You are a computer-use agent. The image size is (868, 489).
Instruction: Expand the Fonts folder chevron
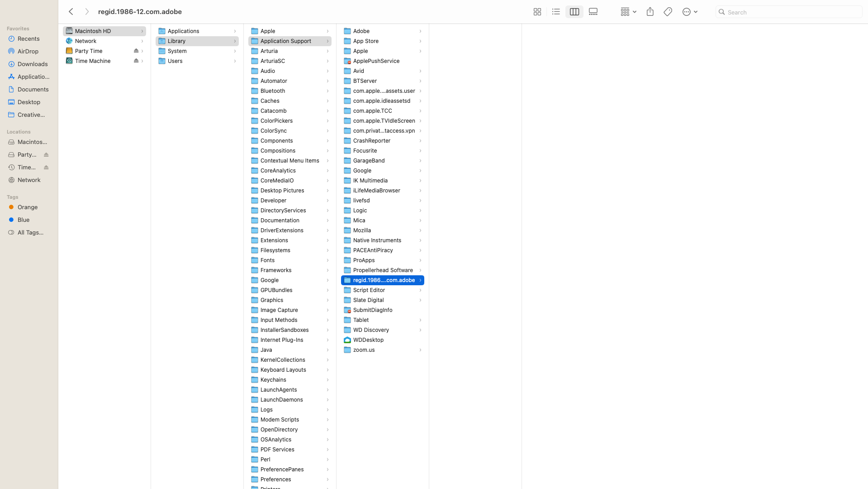tap(327, 260)
